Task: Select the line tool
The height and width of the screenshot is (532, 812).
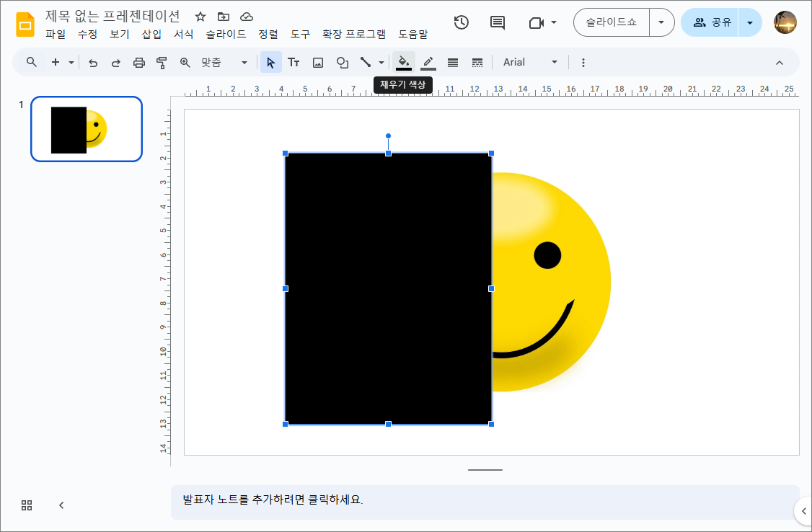Action: click(x=366, y=62)
